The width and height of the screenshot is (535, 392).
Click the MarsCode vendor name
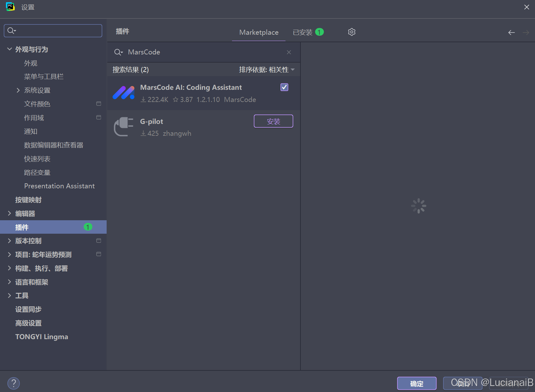240,99
